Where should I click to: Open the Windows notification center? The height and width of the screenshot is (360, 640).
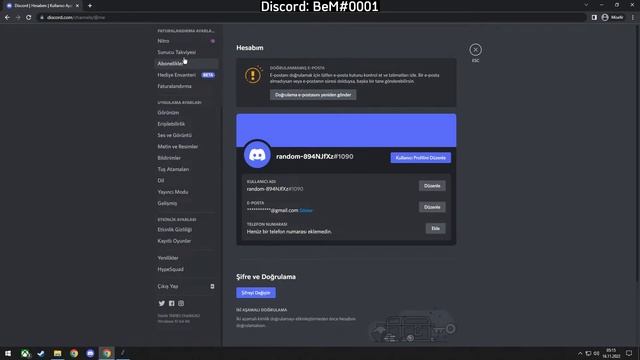pos(629,353)
